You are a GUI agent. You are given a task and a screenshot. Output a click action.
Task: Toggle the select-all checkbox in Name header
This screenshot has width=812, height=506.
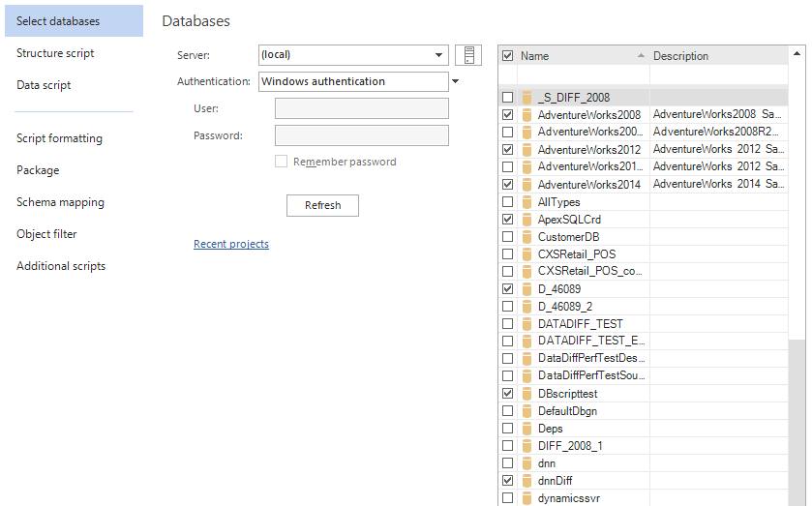coord(507,55)
